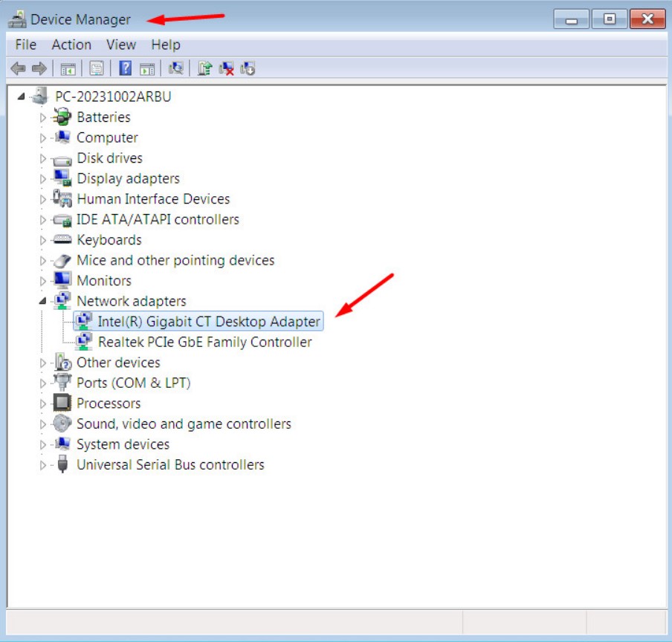
Task: Click the blue Help question mark icon
Action: coord(125,68)
